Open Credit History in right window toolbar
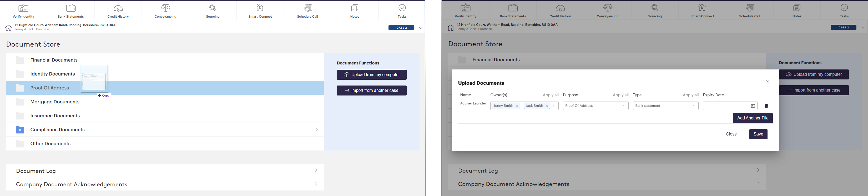The image size is (868, 196). tap(560, 11)
